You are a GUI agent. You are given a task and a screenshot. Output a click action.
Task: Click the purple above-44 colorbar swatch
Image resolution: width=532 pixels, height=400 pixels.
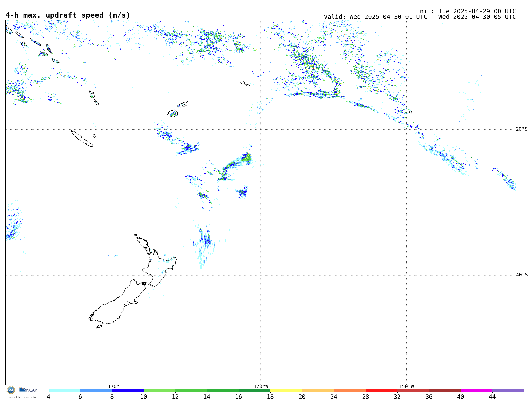click(x=508, y=391)
